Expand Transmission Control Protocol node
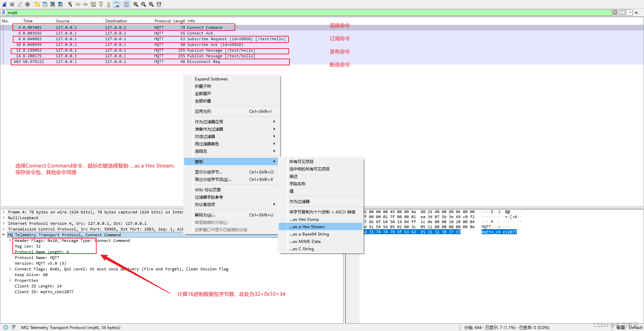 click(x=4, y=229)
